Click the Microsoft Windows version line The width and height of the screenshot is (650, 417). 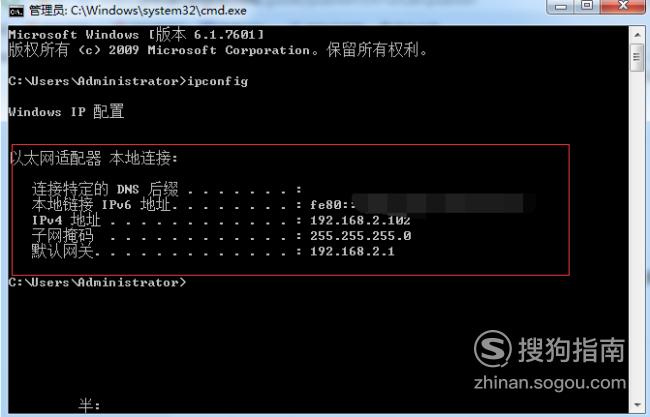136,34
